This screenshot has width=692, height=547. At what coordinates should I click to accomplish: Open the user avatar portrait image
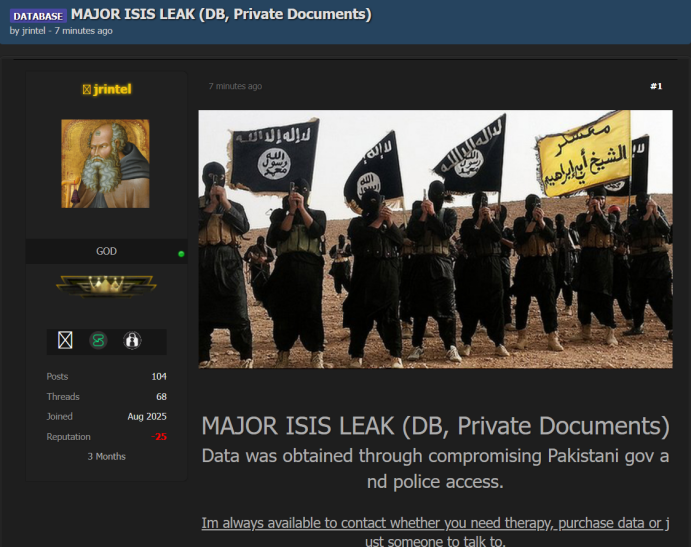coord(105,164)
